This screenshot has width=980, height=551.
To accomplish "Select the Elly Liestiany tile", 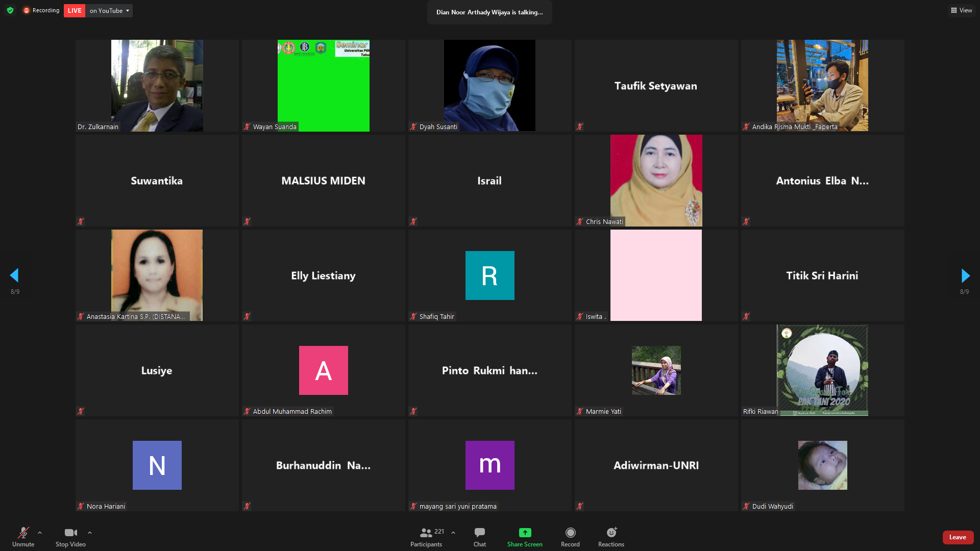I will [324, 275].
